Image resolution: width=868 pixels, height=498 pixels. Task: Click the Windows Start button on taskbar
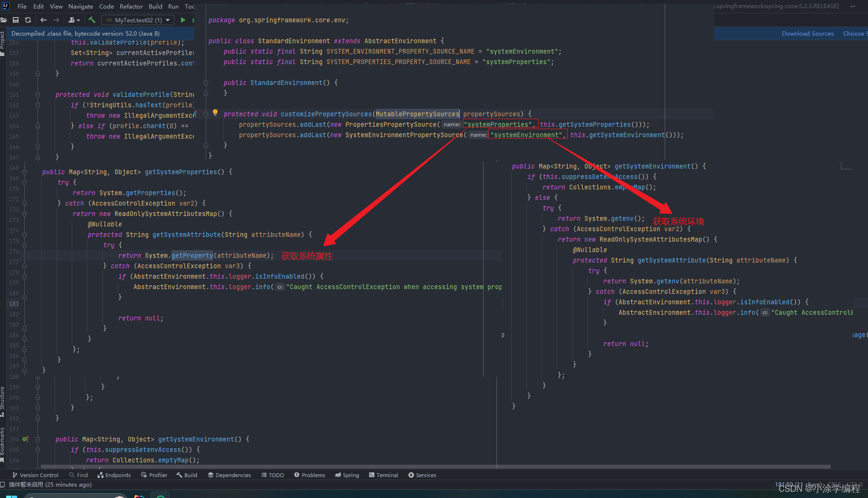click(x=11, y=496)
